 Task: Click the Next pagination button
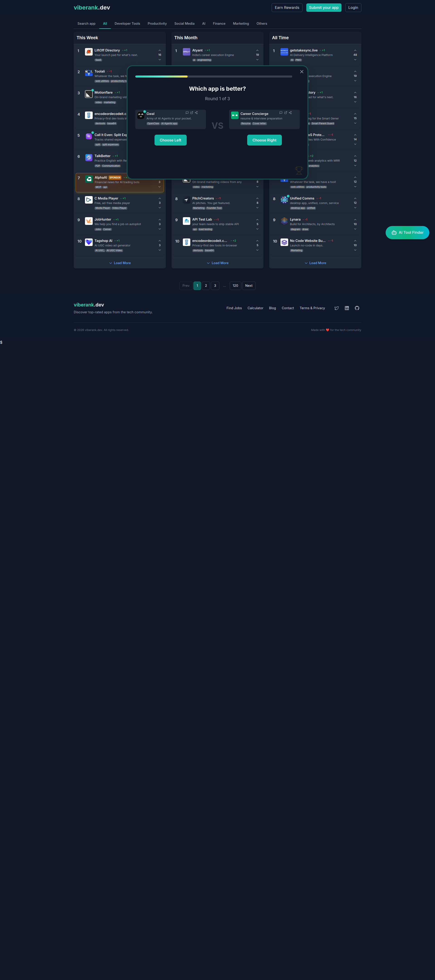(x=249, y=286)
